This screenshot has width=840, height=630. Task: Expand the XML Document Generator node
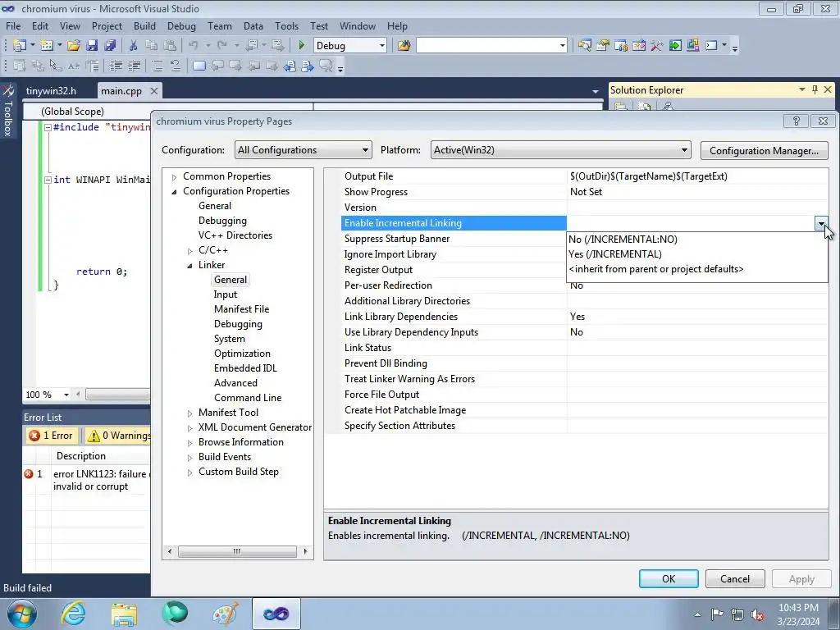(x=189, y=428)
